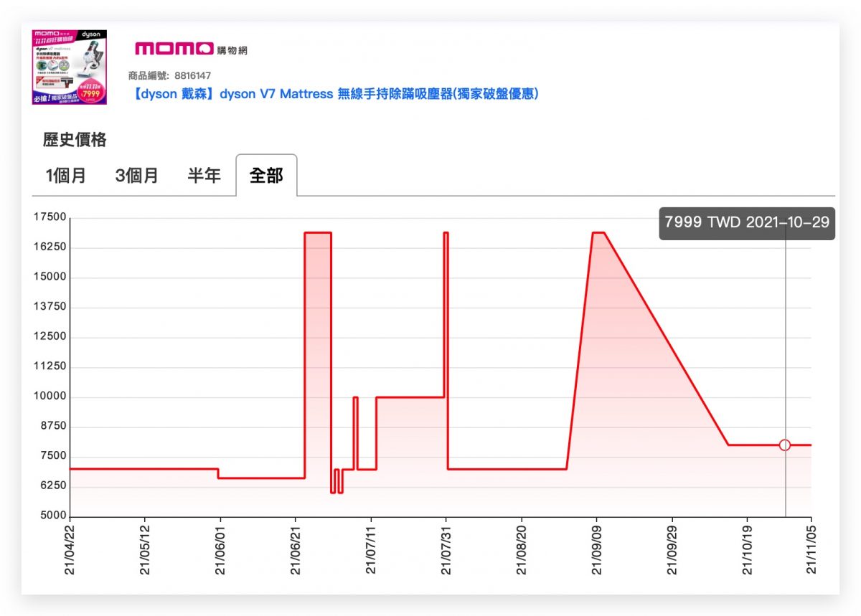Screen dimensions: 861x616
Task: Click the 21/09/09 date label
Action: tap(597, 549)
